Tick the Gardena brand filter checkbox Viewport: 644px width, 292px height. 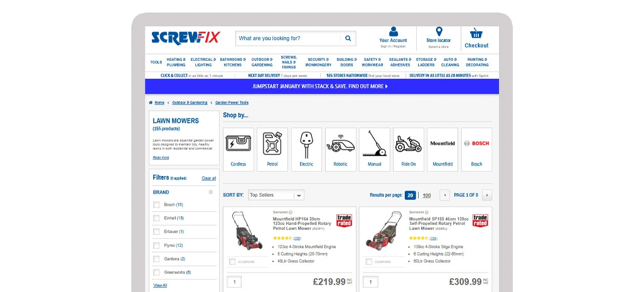156,259
